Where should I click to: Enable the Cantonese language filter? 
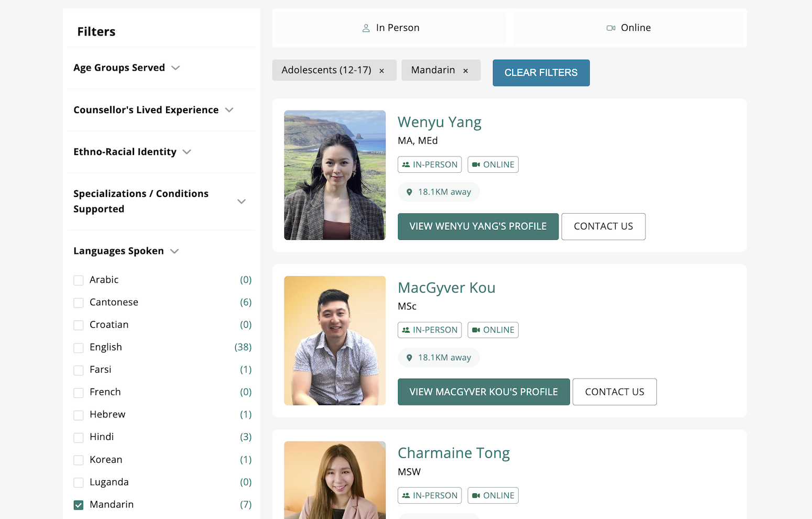pyautogui.click(x=78, y=302)
